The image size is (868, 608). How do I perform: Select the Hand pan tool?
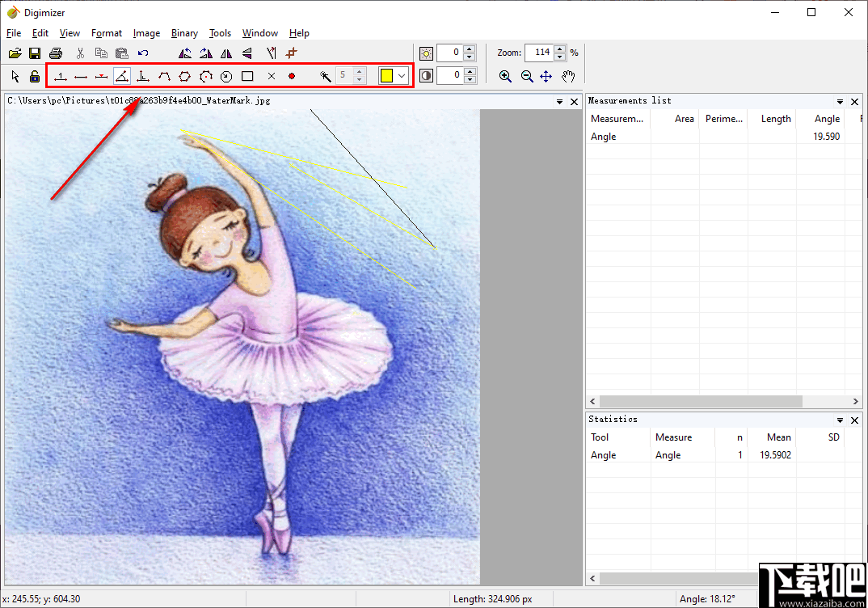568,76
